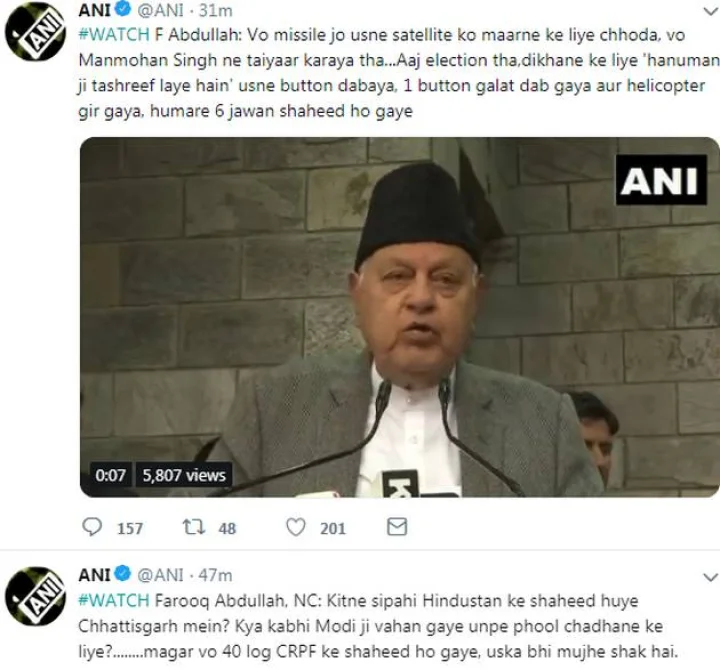
Task: Open ANI profile picture on first tweet
Action: tap(35, 32)
